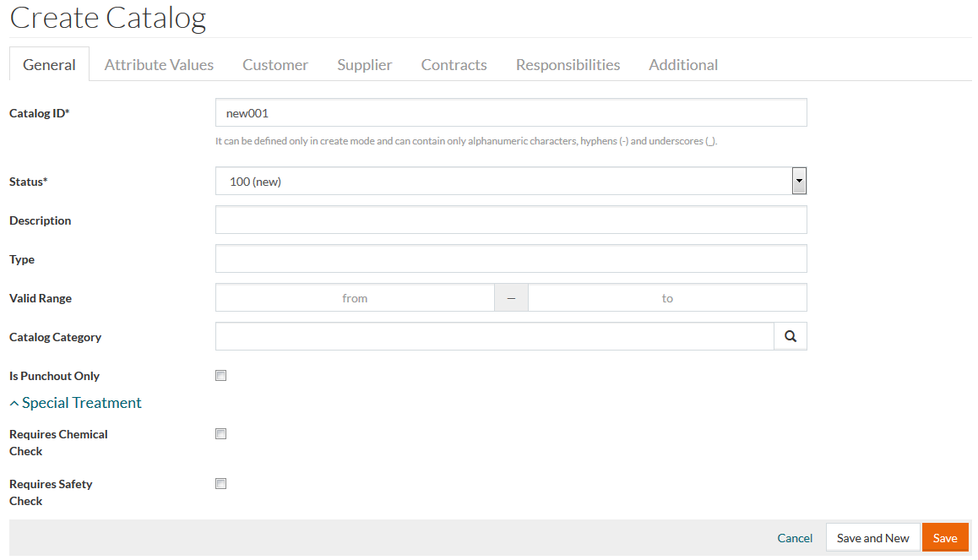
Task: Select the General tab
Action: click(49, 65)
